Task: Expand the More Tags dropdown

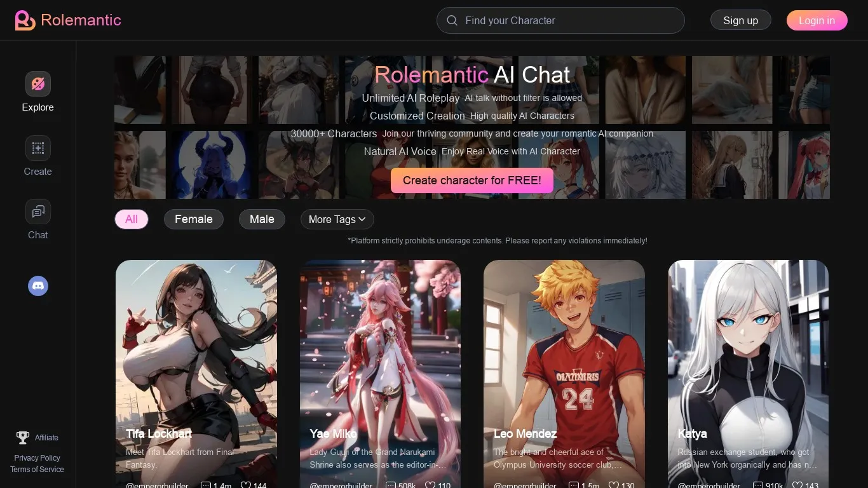Action: click(336, 219)
